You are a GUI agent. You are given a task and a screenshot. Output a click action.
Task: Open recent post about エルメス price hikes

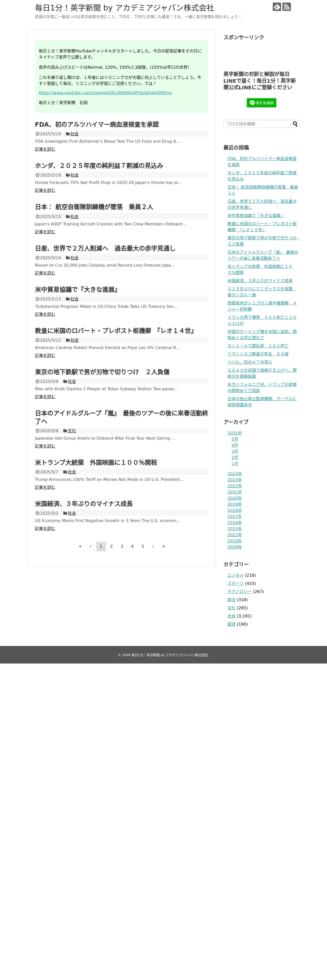pyautogui.click(x=262, y=373)
